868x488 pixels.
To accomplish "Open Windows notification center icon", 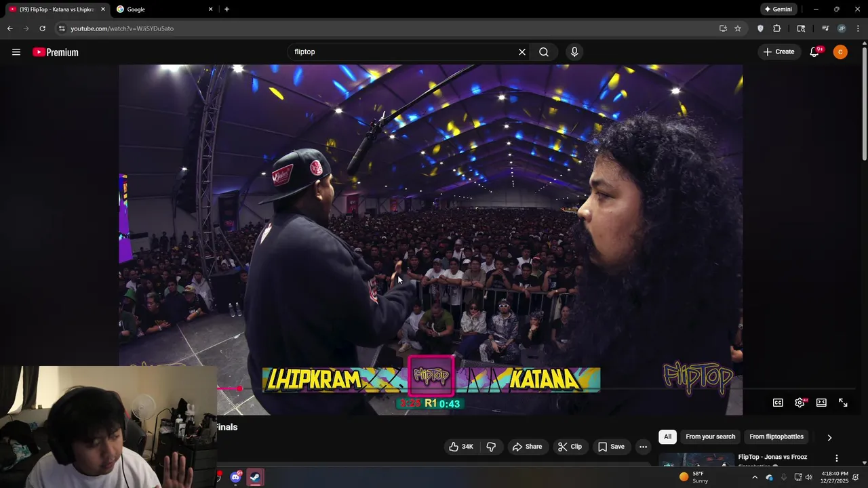I will [x=856, y=477].
